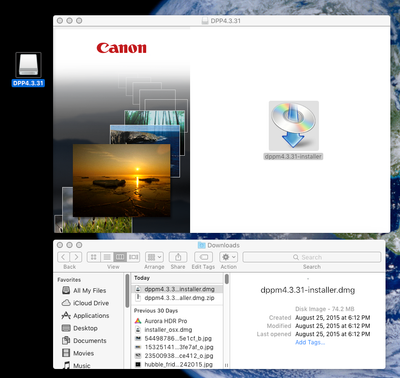Click the Edit Tags toolbar button
400x378 pixels.
pyautogui.click(x=203, y=257)
